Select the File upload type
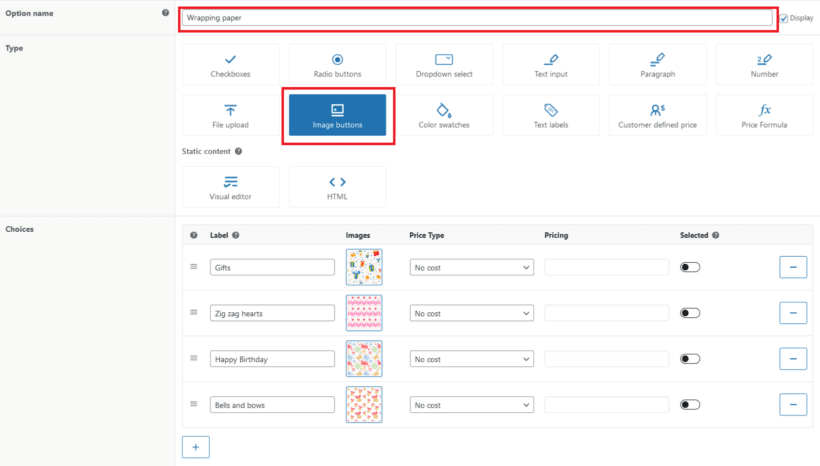820x466 pixels. tap(230, 115)
